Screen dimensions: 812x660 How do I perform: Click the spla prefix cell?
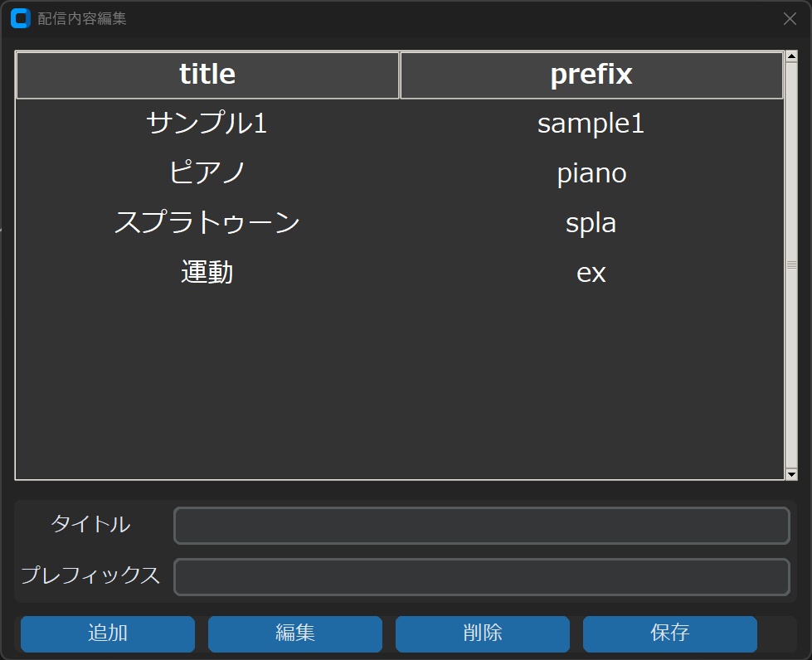pos(591,222)
